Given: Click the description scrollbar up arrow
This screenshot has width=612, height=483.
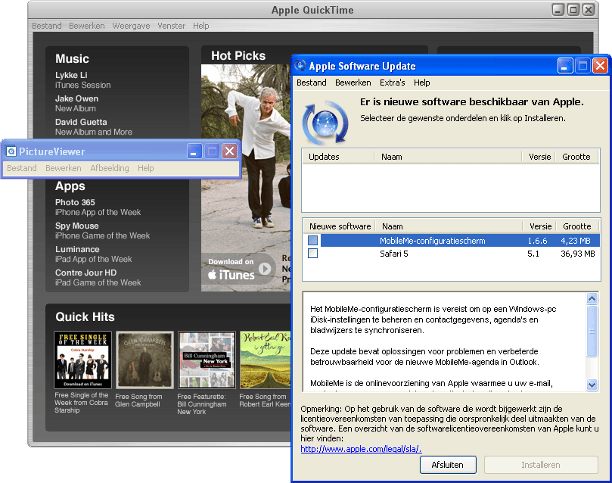Looking at the screenshot, I should tap(592, 297).
